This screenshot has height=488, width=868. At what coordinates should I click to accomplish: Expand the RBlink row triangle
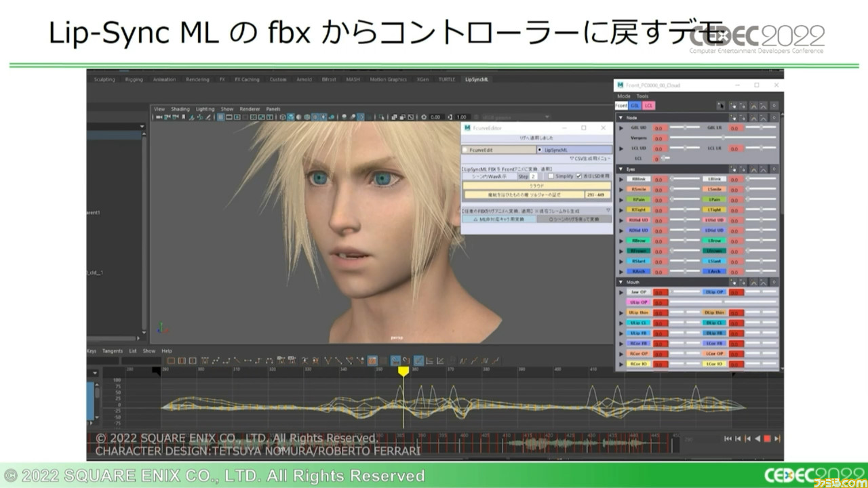621,180
